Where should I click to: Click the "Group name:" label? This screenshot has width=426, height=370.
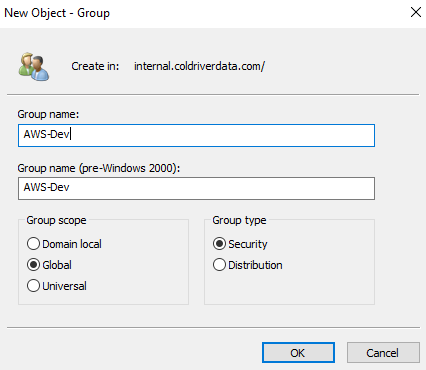click(x=48, y=114)
